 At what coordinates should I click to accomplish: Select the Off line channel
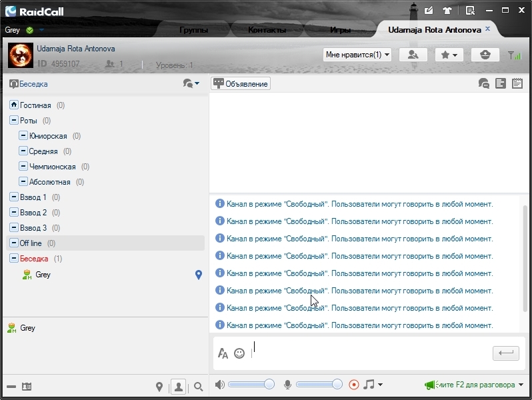coord(105,243)
